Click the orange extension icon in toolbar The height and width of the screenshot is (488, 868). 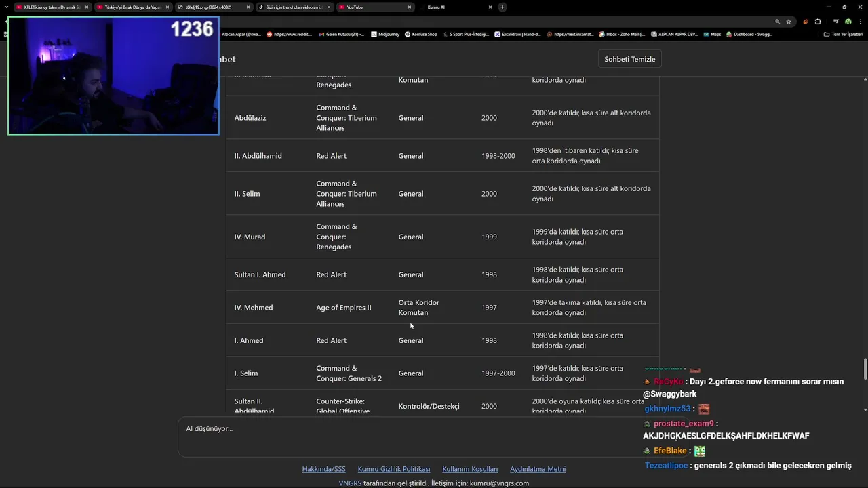[806, 22]
